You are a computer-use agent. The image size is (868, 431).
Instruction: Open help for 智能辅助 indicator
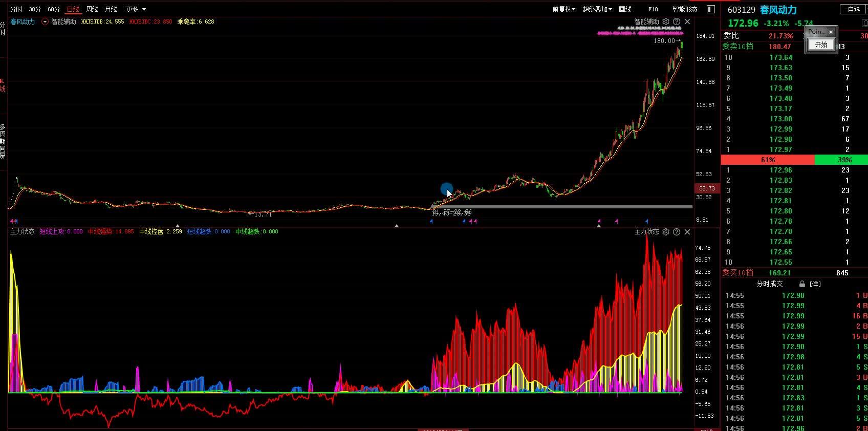tap(677, 21)
